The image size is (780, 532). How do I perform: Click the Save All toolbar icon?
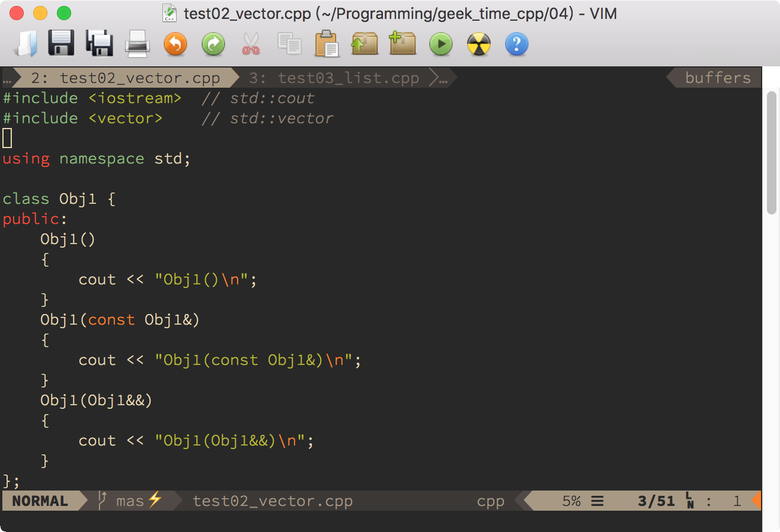[99, 44]
